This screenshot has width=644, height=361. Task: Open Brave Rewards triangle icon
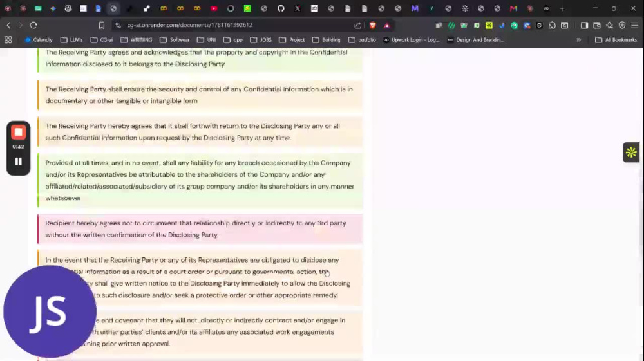[387, 25]
